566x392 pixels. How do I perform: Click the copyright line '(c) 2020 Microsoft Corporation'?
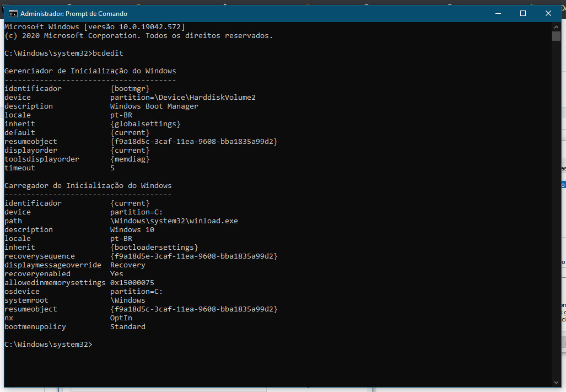click(x=139, y=36)
